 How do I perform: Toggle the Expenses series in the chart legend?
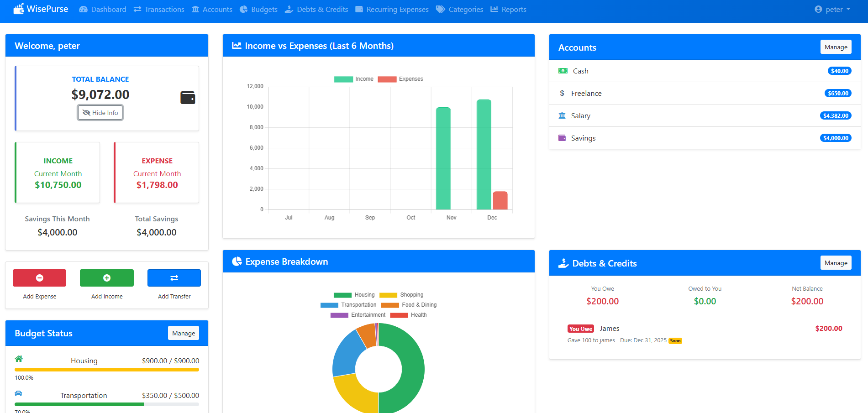[401, 78]
